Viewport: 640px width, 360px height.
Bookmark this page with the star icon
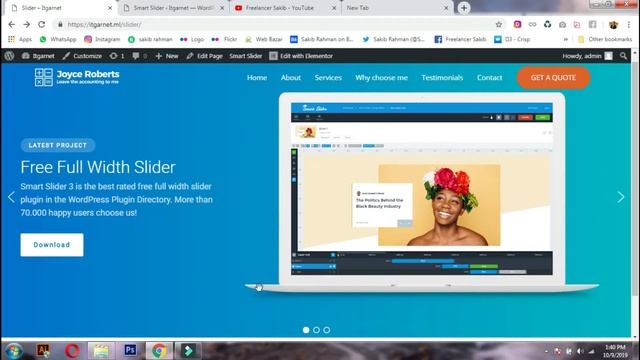tap(499, 24)
